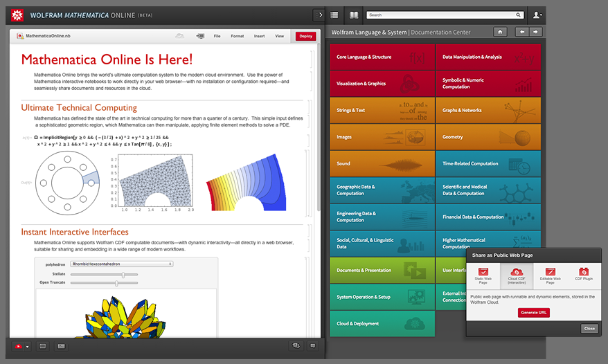Screen dimensions: 608x364
Task: Open Time-Related Computation tile
Action: click(x=488, y=164)
